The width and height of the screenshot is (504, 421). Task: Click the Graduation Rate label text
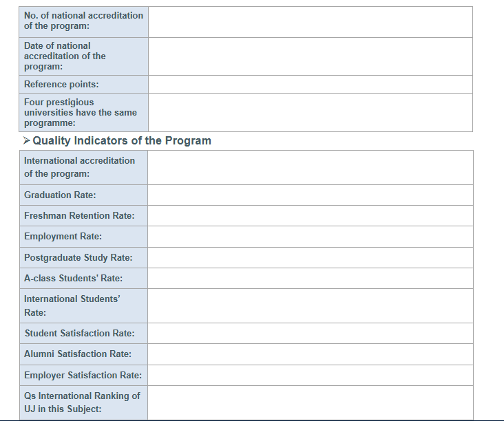click(x=60, y=195)
